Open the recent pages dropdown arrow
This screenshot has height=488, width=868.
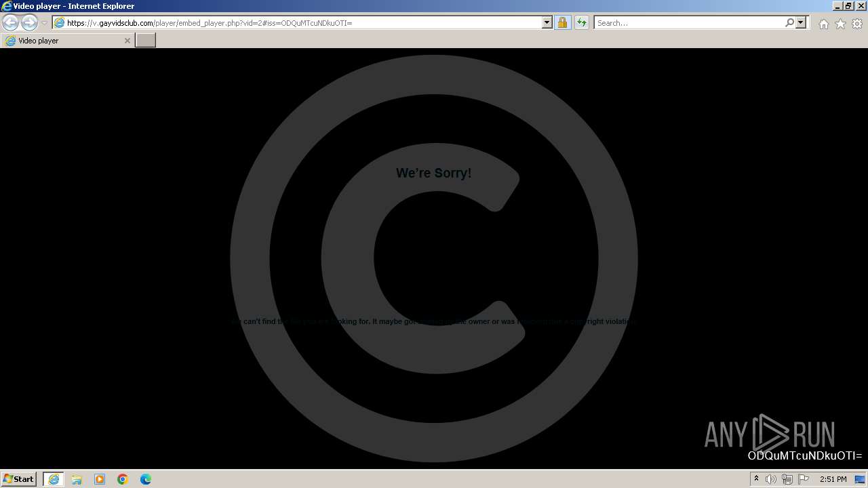point(44,23)
